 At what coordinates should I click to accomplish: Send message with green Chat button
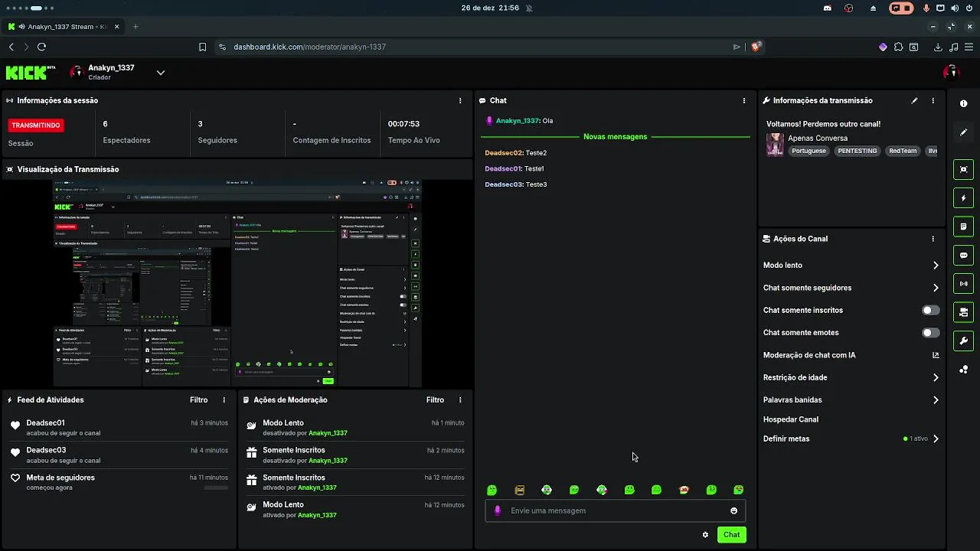tap(732, 535)
